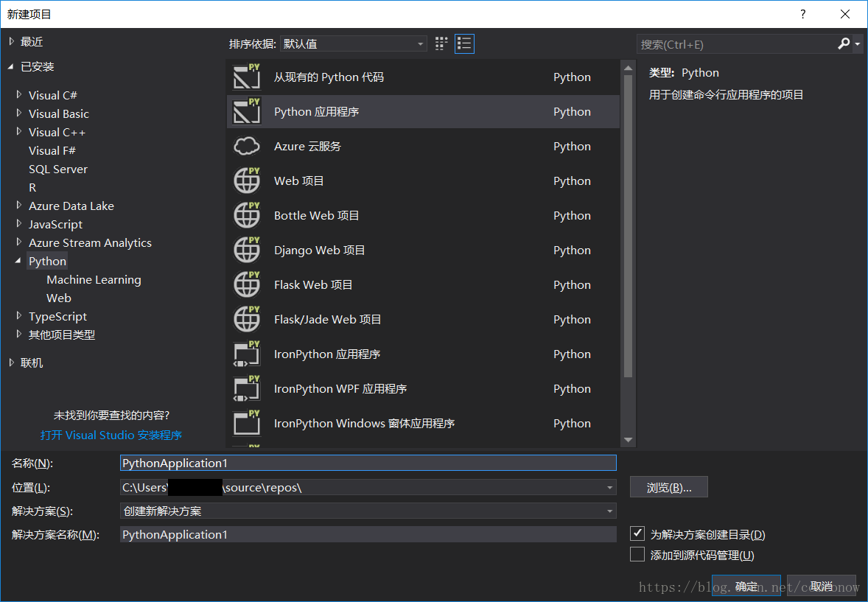The image size is (868, 602).
Task: Open the 位置 path dropdown
Action: point(609,487)
